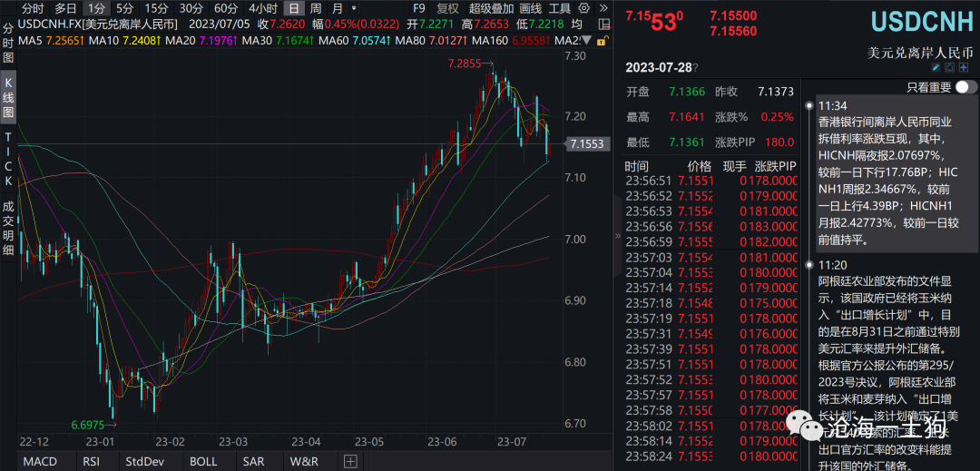Switch to the MACD indicator tab
Image resolution: width=980 pixels, height=471 pixels.
click(x=39, y=461)
